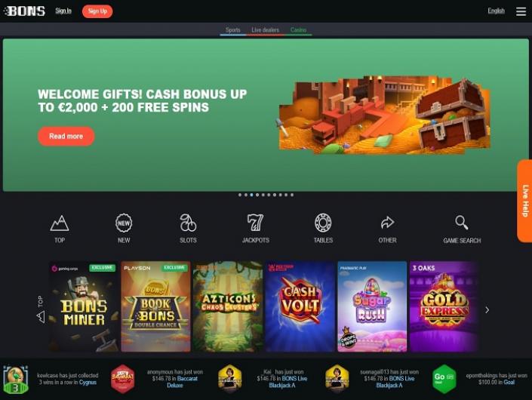Switch to the Sports tab
This screenshot has height=400, width=532.
pyautogui.click(x=232, y=30)
